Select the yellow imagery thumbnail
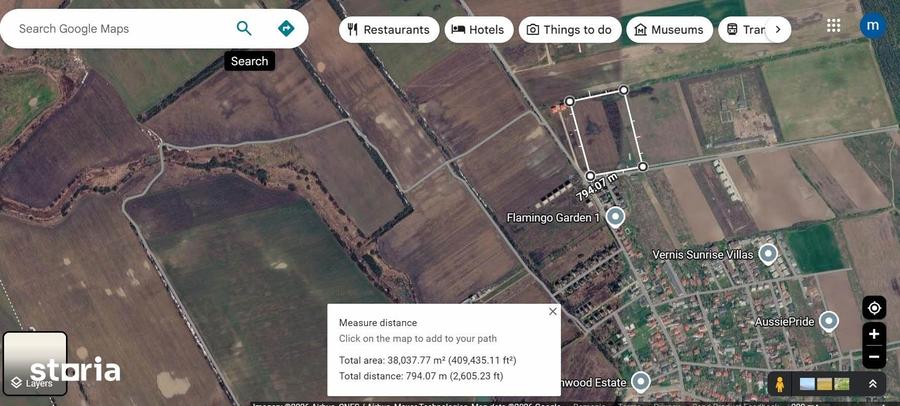Screen dimensions: 900x406 pyautogui.click(x=824, y=384)
